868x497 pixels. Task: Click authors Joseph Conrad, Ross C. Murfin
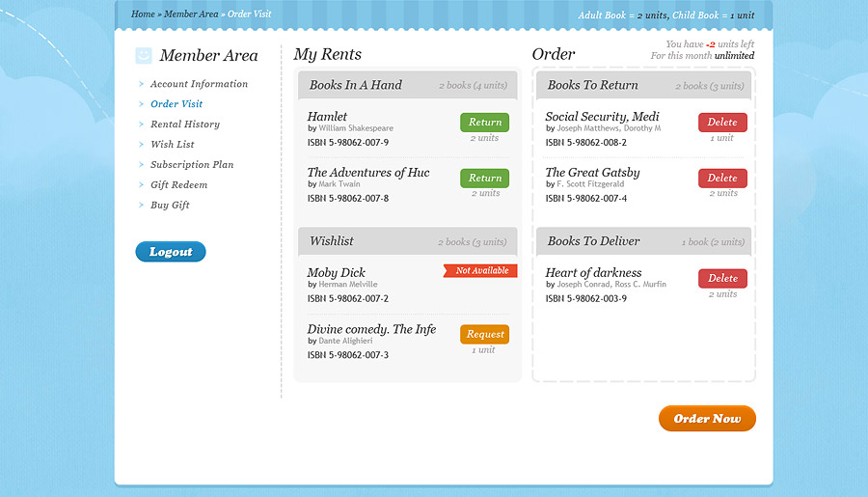pos(611,285)
